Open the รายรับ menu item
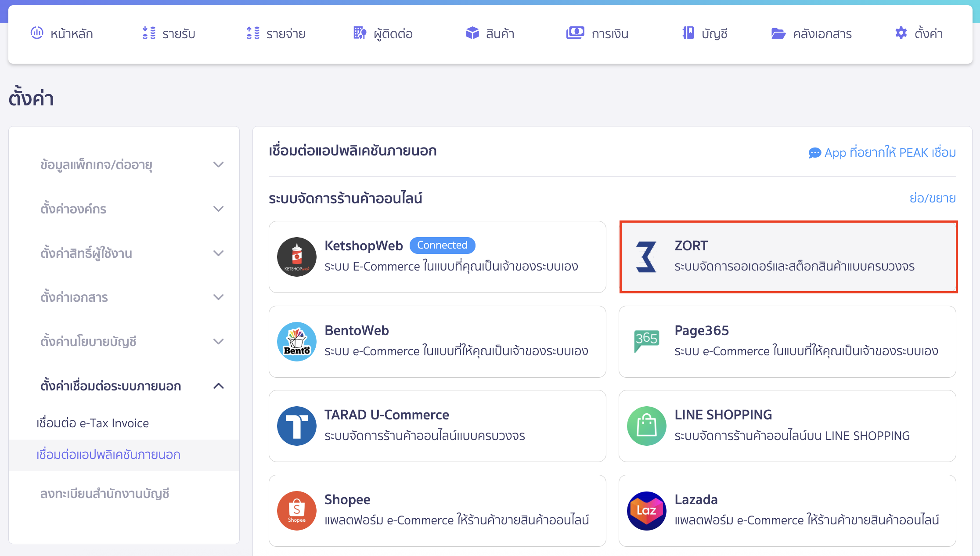 tap(169, 33)
